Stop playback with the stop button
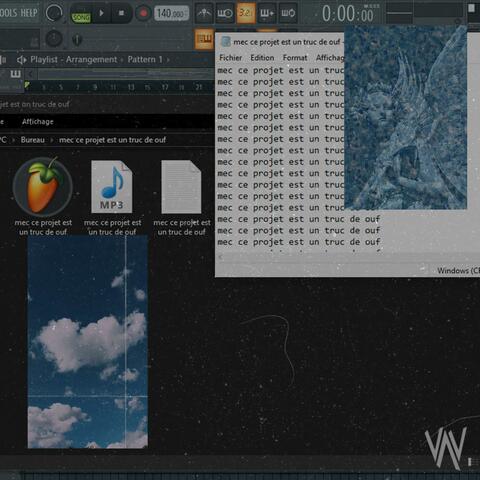This screenshot has height=480, width=480. (x=121, y=13)
